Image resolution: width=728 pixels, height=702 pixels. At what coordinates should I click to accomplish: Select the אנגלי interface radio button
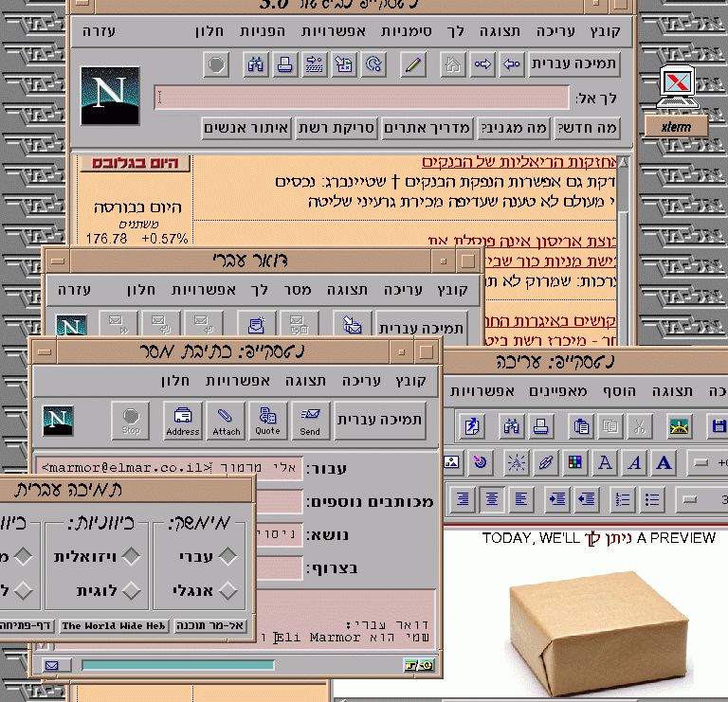pyautogui.click(x=227, y=590)
